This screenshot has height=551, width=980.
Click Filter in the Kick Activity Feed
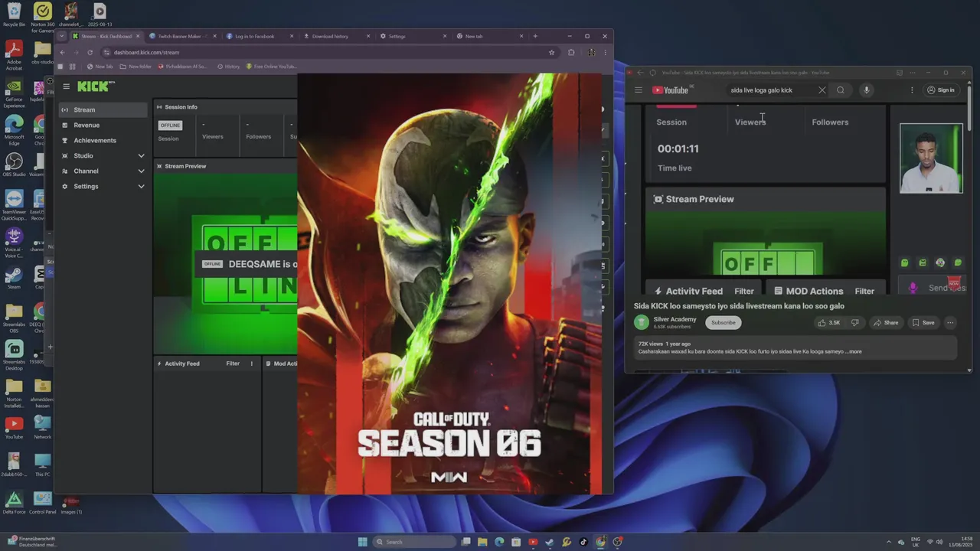(233, 364)
